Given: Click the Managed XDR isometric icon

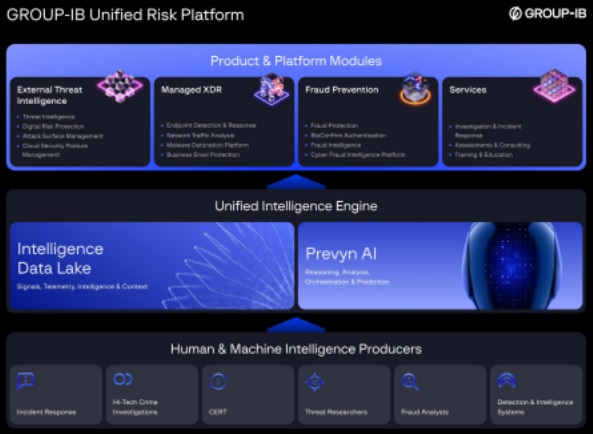Looking at the screenshot, I should pyautogui.click(x=272, y=89).
